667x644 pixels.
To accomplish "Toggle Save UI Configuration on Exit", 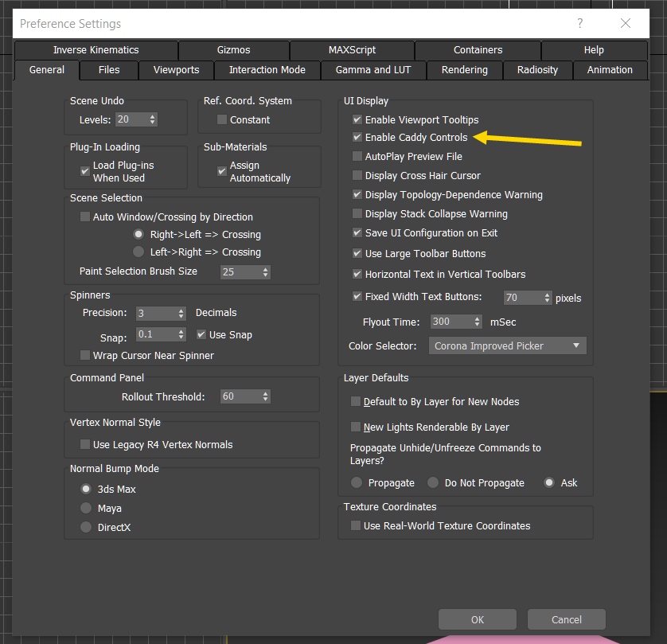I will coord(357,232).
